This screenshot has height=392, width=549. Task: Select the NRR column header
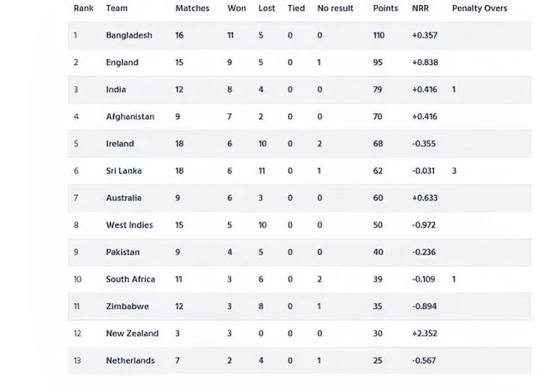pyautogui.click(x=420, y=8)
